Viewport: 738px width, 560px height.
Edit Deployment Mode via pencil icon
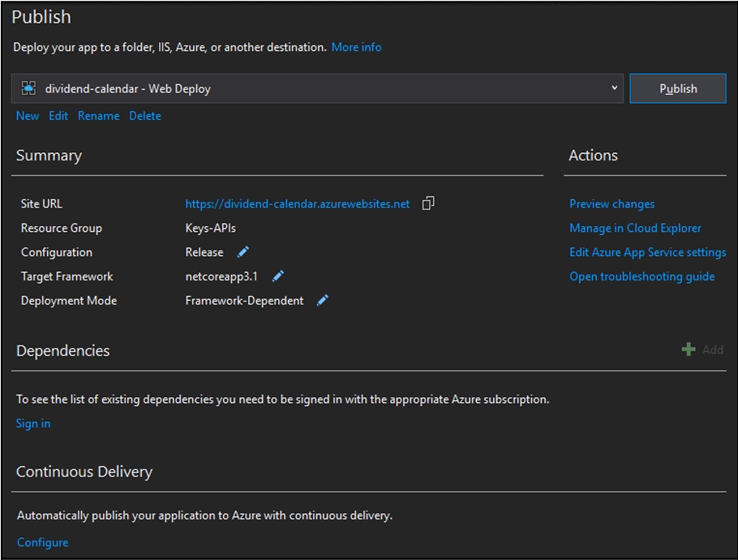323,301
